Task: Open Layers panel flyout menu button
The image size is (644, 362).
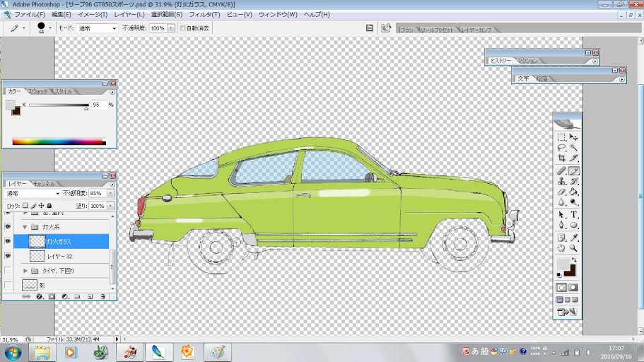Action: (x=112, y=185)
